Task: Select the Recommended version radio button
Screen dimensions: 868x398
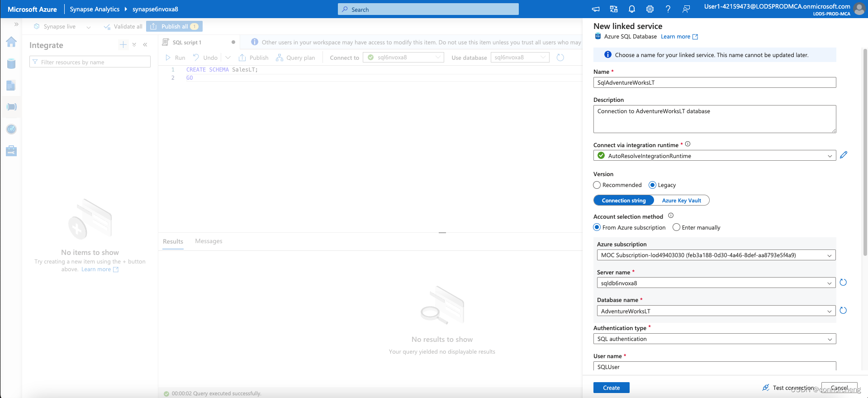Action: pyautogui.click(x=597, y=185)
